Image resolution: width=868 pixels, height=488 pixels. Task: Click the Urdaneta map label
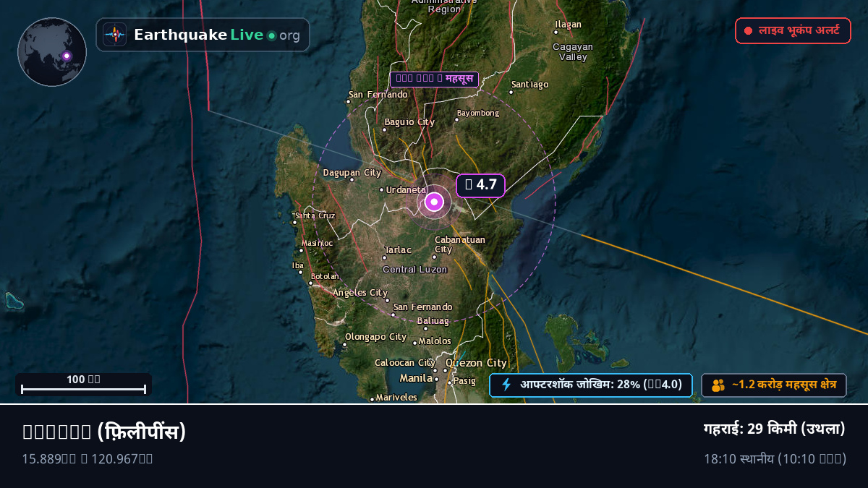407,189
